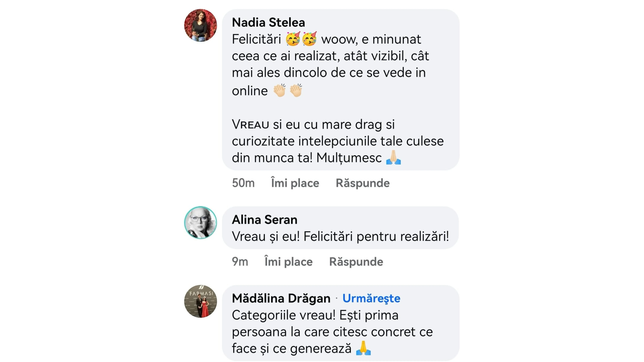Open Alina Seran's profile picture
644x362 pixels.
tap(200, 222)
